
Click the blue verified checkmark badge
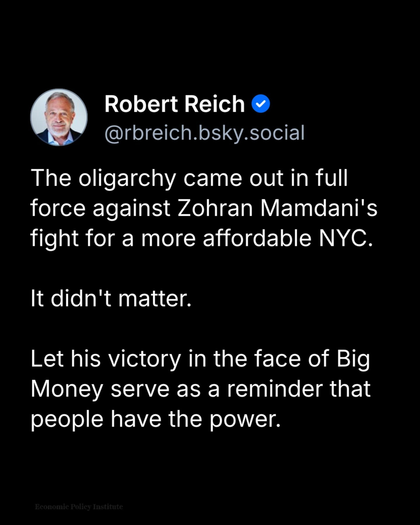261,104
